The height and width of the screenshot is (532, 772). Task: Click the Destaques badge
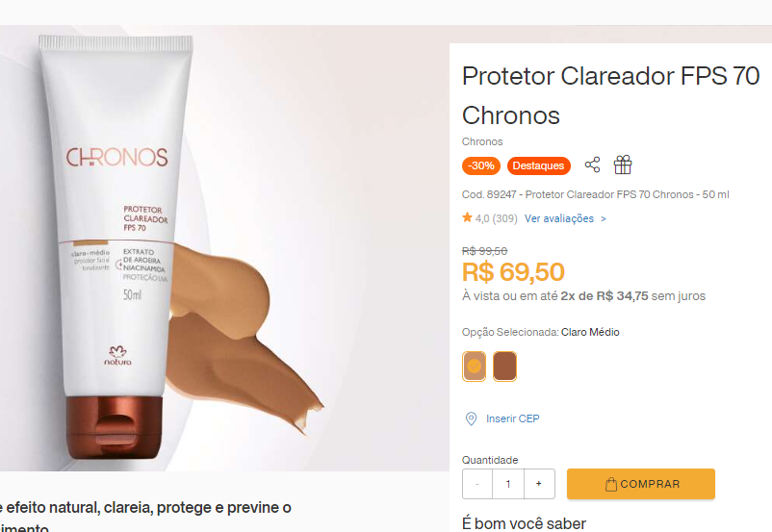coord(539,165)
